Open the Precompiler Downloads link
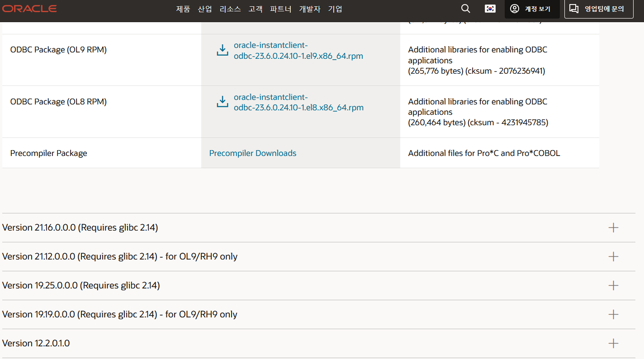Viewport: 644px width, 359px height. coord(253,153)
